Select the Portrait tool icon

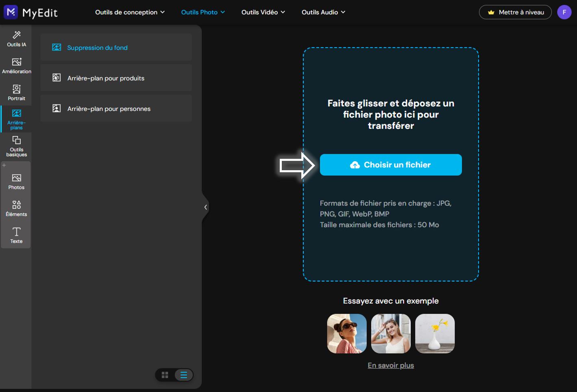tap(16, 92)
